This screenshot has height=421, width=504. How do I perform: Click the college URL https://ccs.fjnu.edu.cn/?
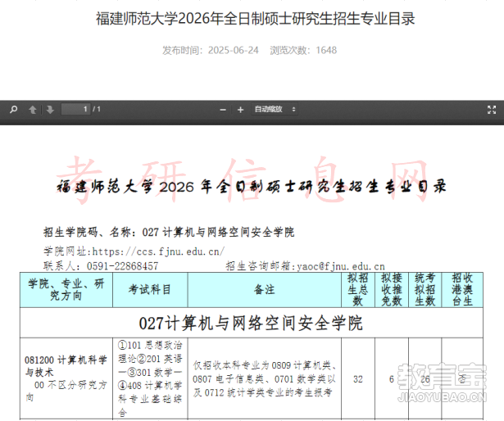click(158, 251)
